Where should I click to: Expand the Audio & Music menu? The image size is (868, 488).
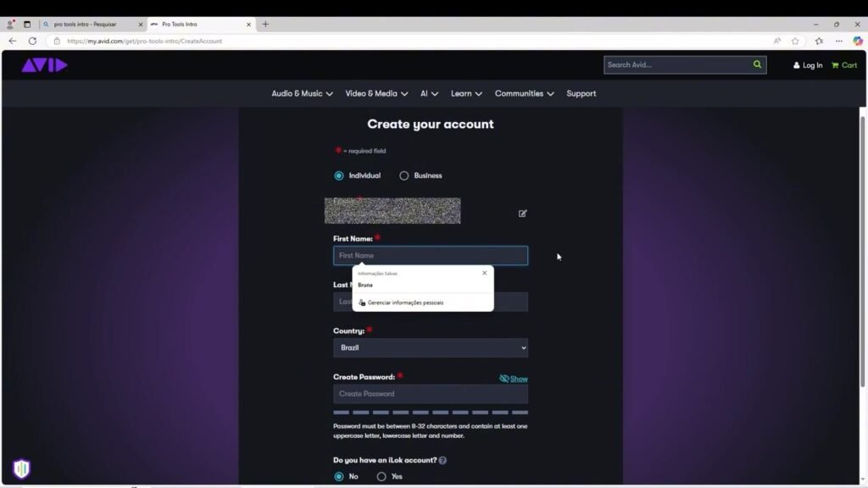coord(302,93)
